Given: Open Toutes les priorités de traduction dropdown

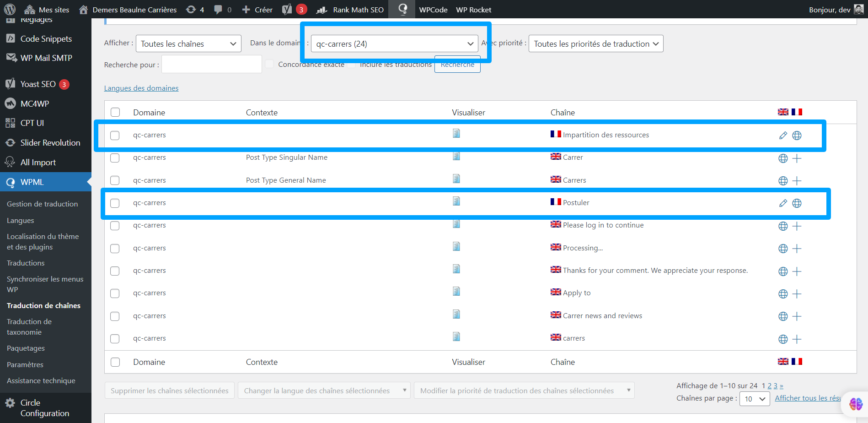Looking at the screenshot, I should tap(596, 44).
